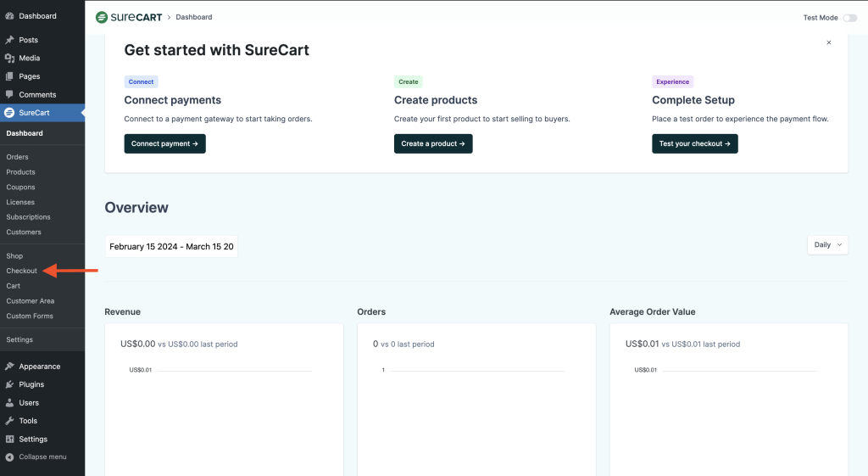This screenshot has height=476, width=868.
Task: Toggle the Test Mode switch
Action: (849, 18)
